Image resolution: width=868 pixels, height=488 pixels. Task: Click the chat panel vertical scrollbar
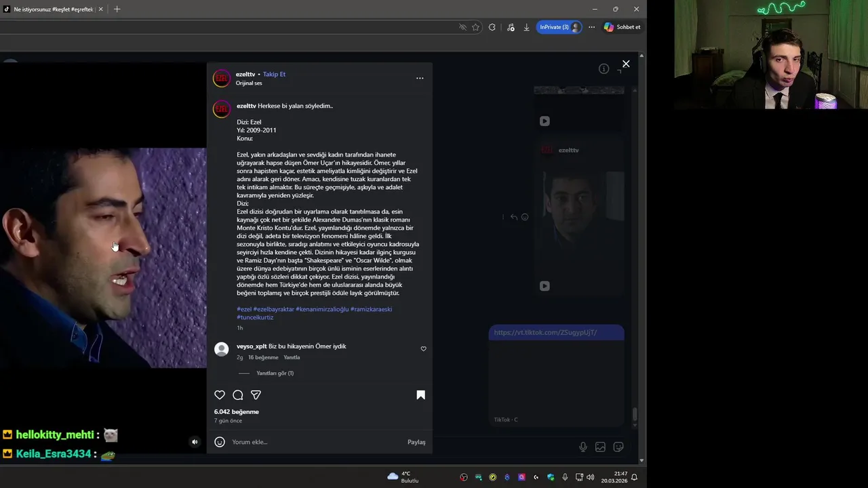(635, 413)
